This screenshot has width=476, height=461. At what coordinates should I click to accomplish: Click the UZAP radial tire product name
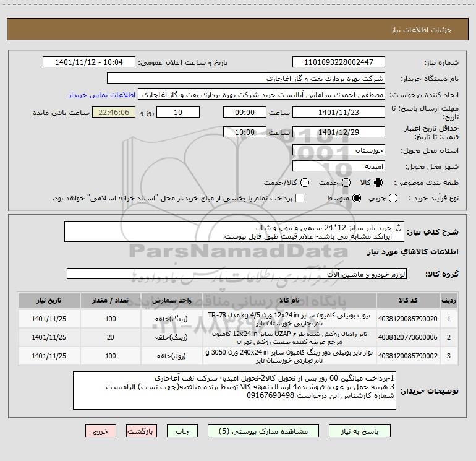click(x=289, y=338)
